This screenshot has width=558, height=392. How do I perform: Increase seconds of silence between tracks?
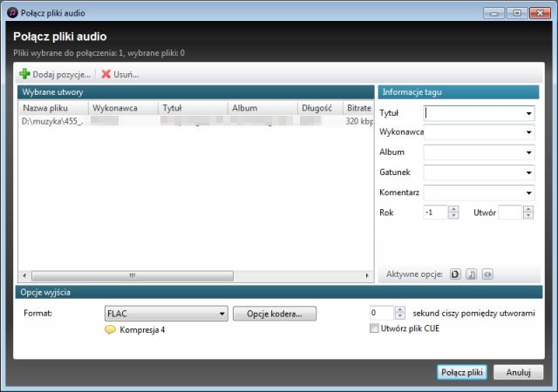(x=400, y=309)
